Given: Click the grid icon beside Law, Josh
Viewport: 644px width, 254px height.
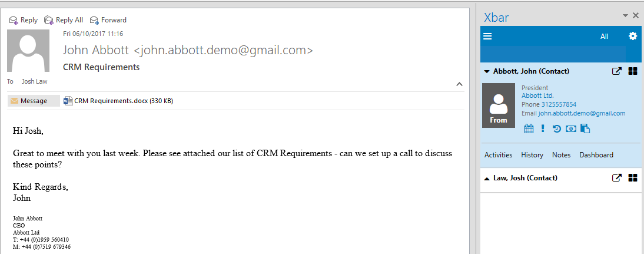Looking at the screenshot, I should tap(632, 178).
